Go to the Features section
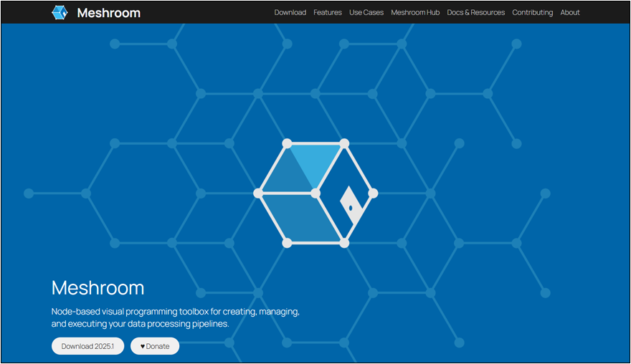 pos(328,12)
